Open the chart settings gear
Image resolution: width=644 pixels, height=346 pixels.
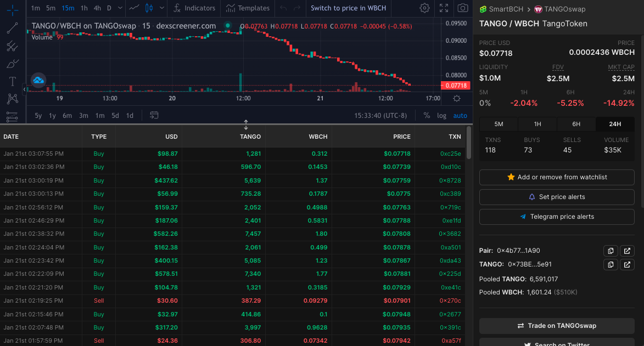[425, 8]
